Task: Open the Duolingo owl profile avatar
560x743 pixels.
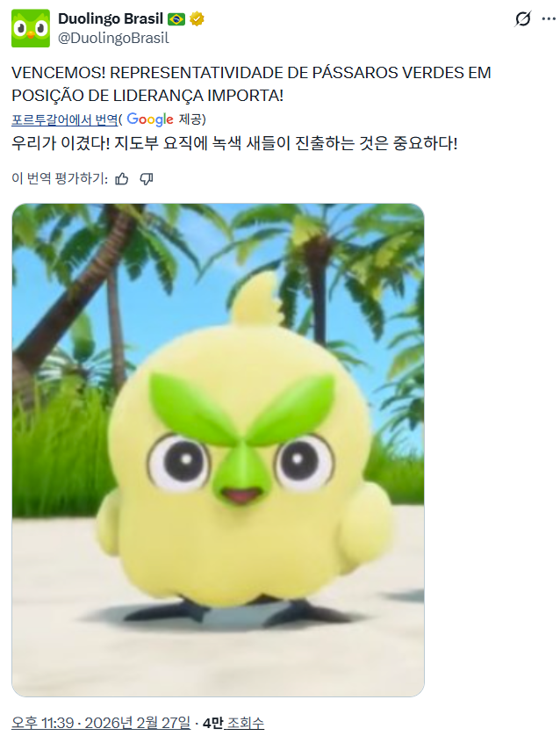Action: [x=31, y=28]
